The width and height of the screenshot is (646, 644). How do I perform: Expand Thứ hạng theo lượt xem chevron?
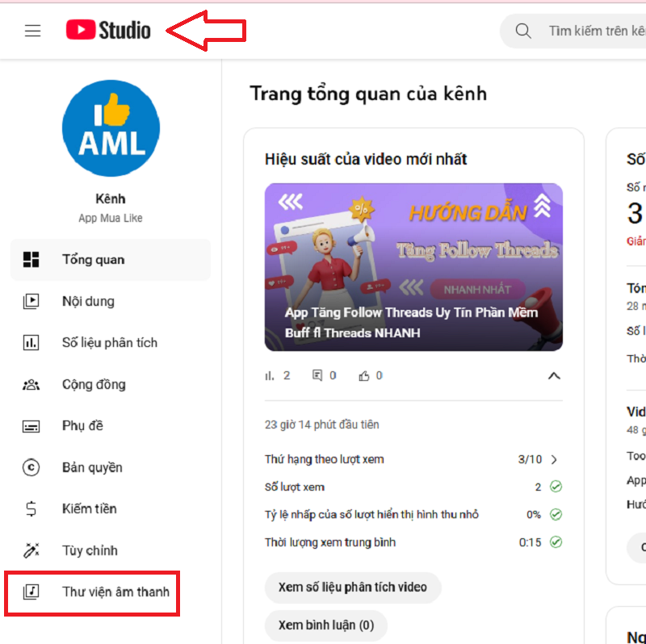point(554,459)
